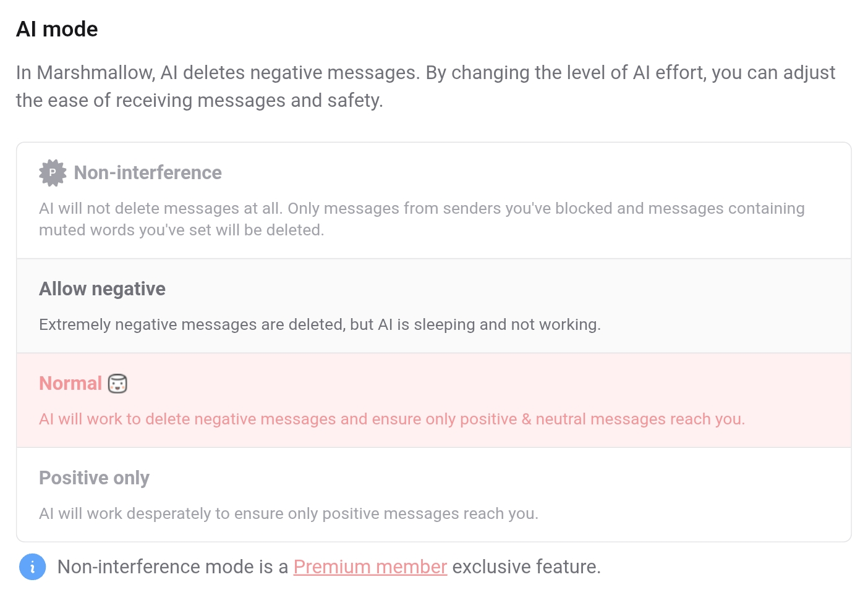Click the "Non-interference mode is a" note text
Screen dimensions: 868x598
click(172, 566)
